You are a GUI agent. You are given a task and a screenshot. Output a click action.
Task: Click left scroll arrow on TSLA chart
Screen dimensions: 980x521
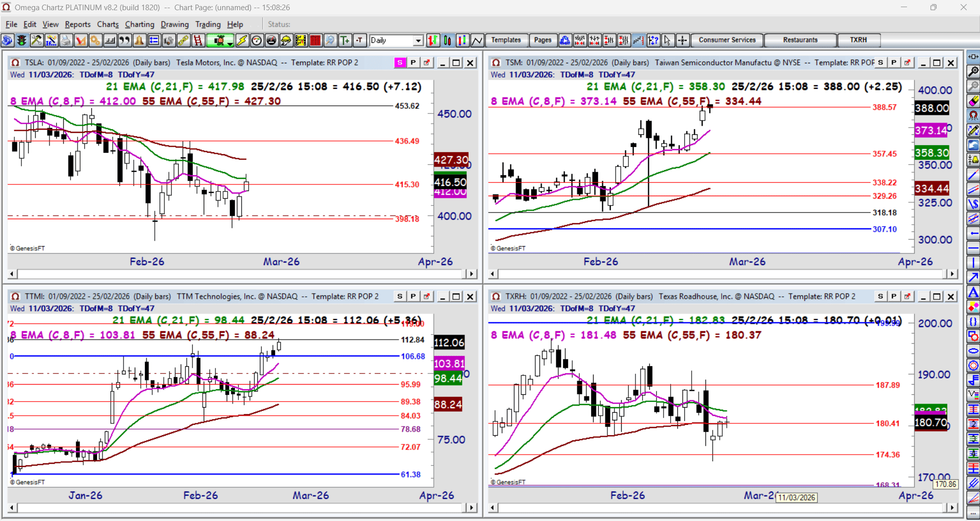(12, 274)
